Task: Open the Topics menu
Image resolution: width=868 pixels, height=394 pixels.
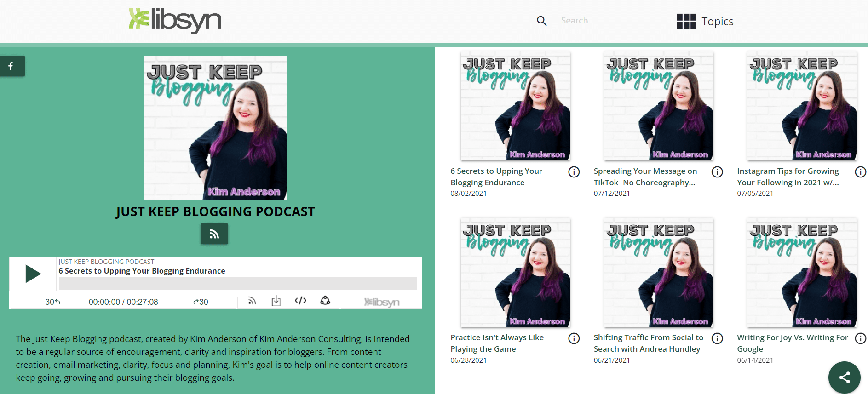Action: [x=705, y=21]
